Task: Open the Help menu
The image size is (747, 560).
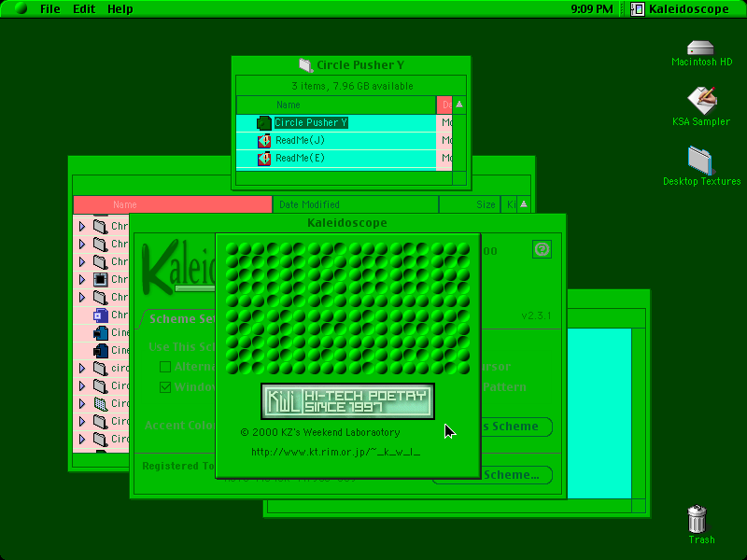Action: pyautogui.click(x=120, y=9)
